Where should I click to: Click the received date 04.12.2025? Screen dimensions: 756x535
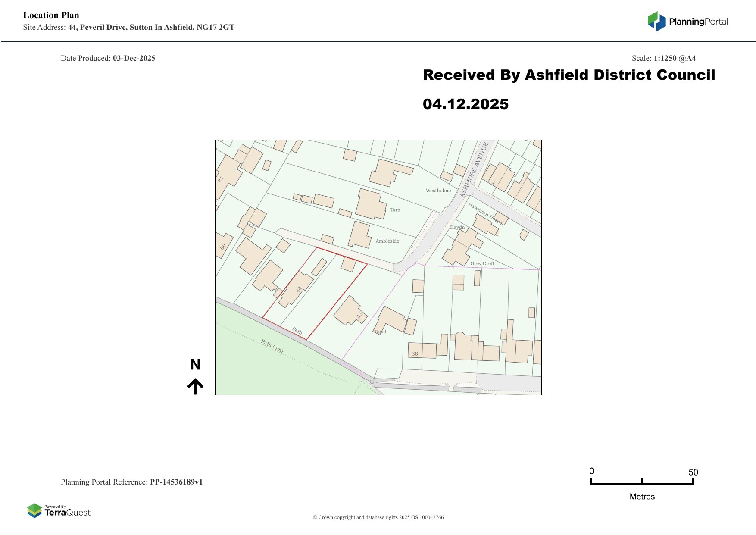(x=465, y=104)
